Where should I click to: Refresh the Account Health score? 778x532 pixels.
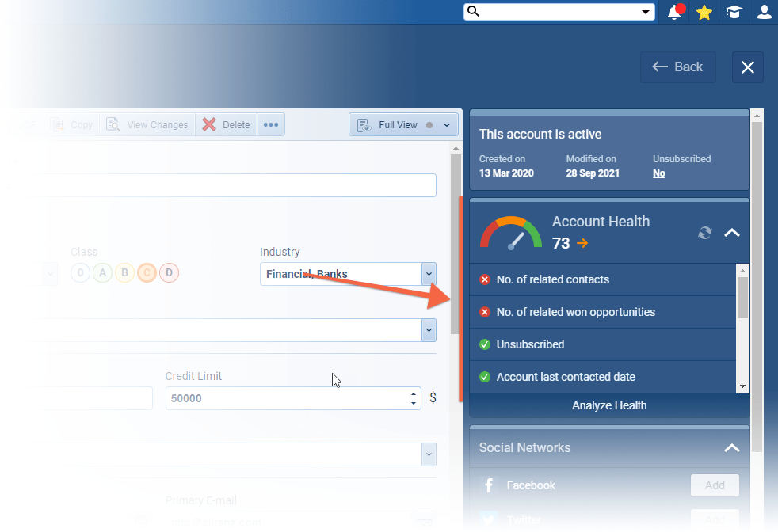pos(704,233)
